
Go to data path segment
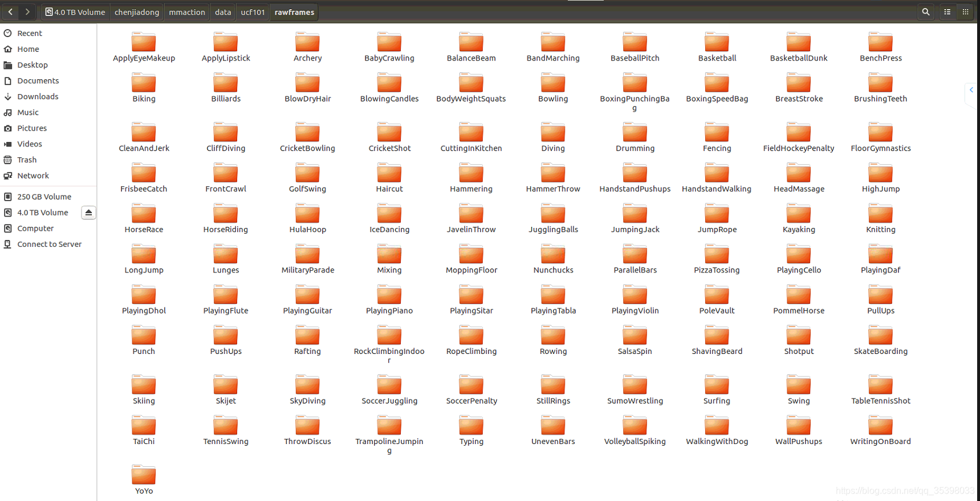223,12
